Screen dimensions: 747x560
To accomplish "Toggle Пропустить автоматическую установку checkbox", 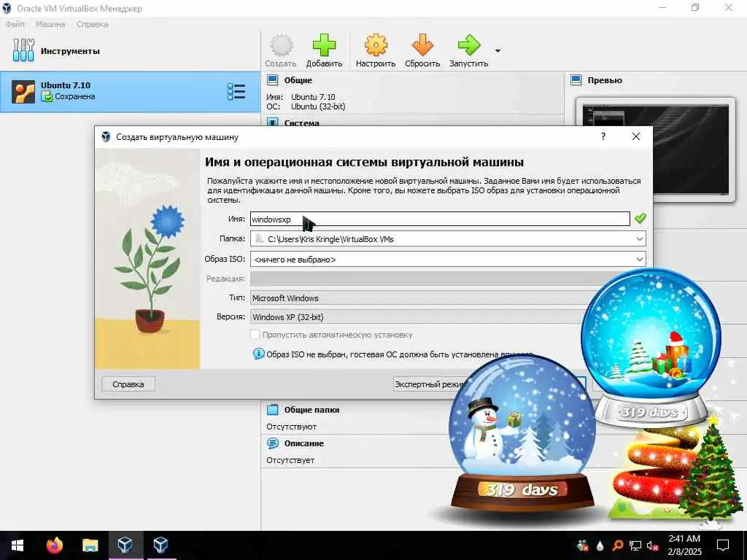I will click(x=255, y=335).
